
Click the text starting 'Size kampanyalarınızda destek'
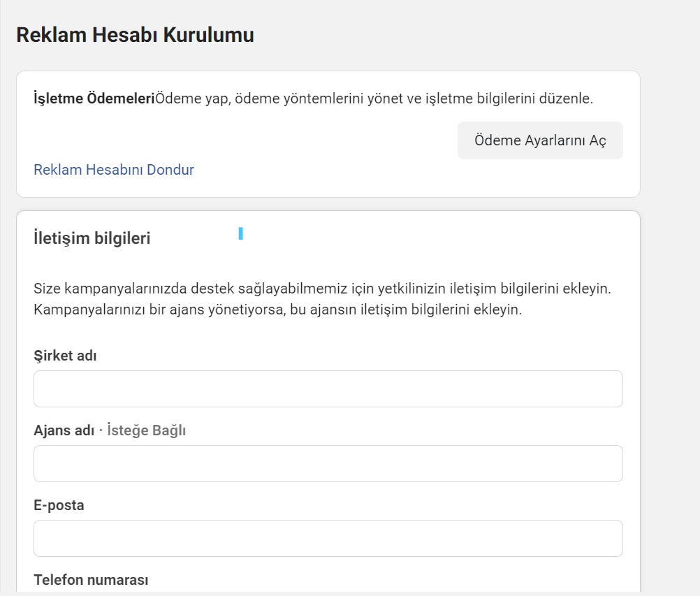pos(322,289)
